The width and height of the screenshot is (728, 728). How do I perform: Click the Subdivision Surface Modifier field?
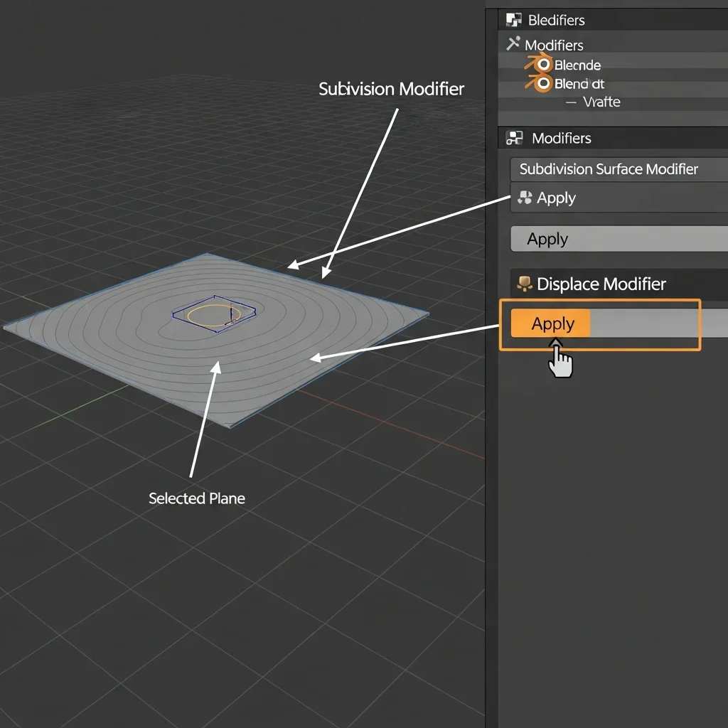pyautogui.click(x=619, y=169)
